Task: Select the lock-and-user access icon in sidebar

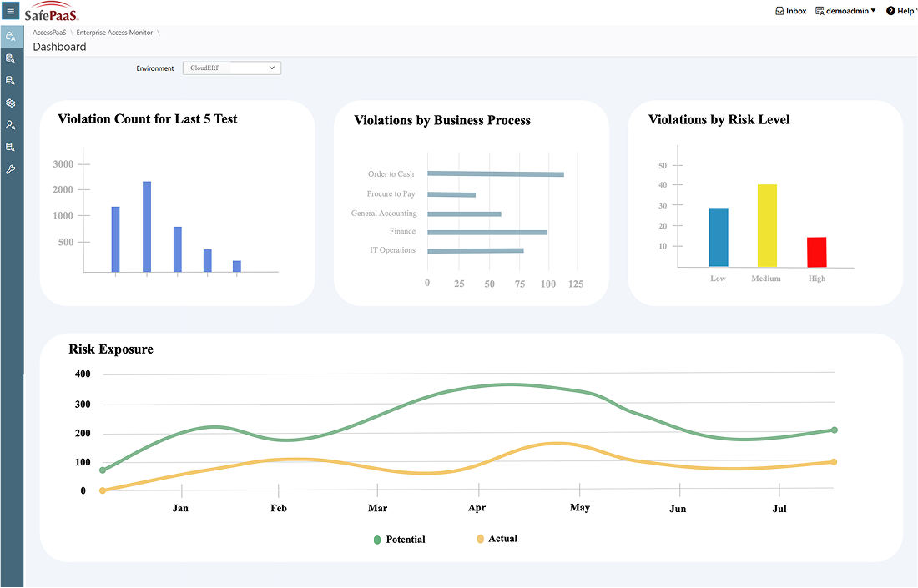Action: [11, 37]
